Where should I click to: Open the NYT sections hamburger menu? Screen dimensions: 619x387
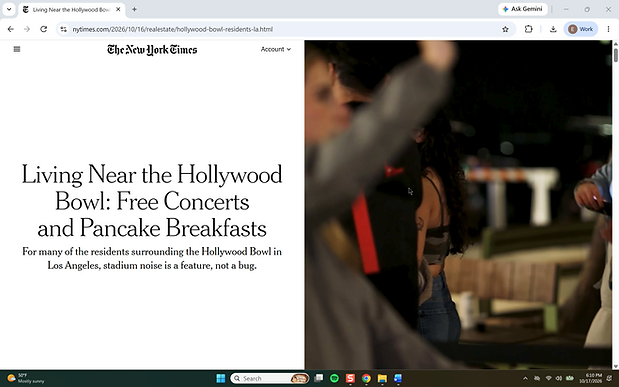[x=17, y=49]
